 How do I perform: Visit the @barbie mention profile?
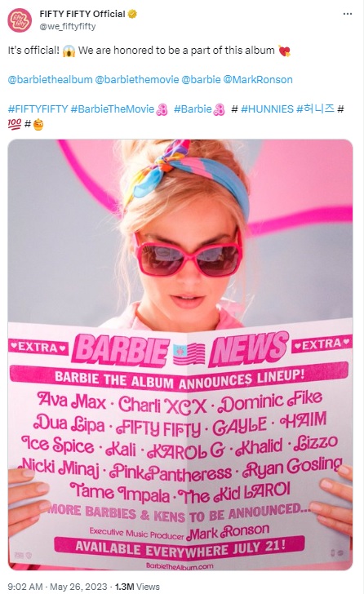(x=201, y=80)
